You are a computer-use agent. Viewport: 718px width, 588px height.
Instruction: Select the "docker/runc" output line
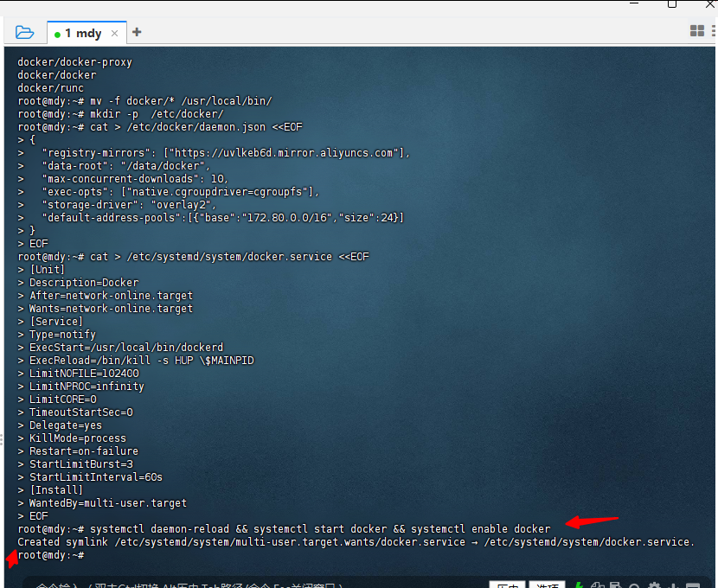(x=50, y=88)
